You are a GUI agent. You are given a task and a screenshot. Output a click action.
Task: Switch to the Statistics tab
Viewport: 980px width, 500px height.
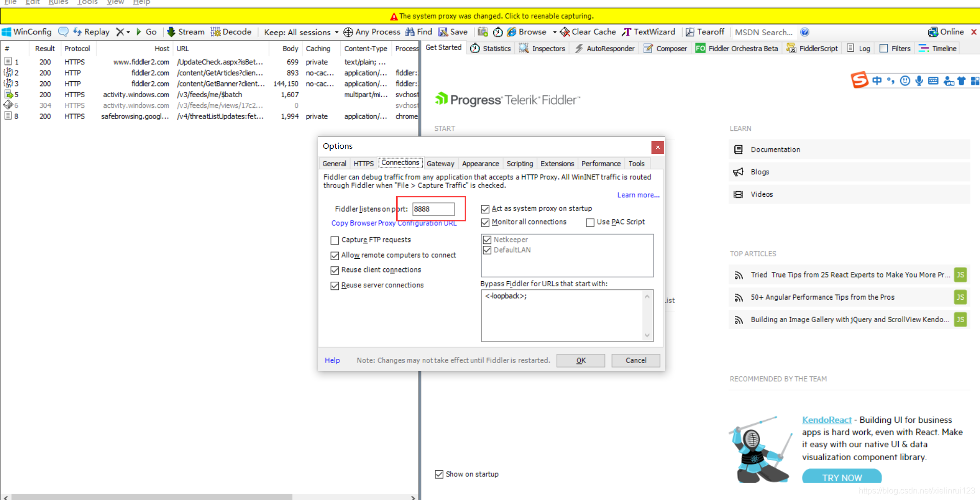(x=490, y=49)
